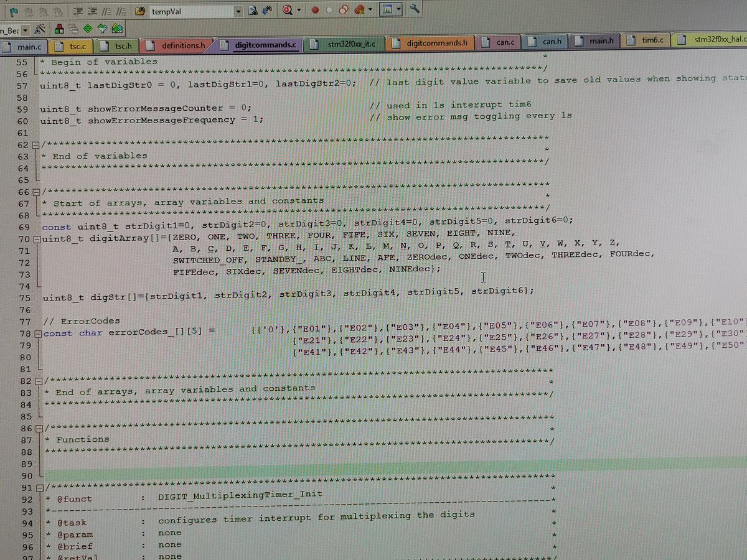The image size is (747, 560).
Task: Expand the tempVal find history dropdown
Action: (239, 11)
